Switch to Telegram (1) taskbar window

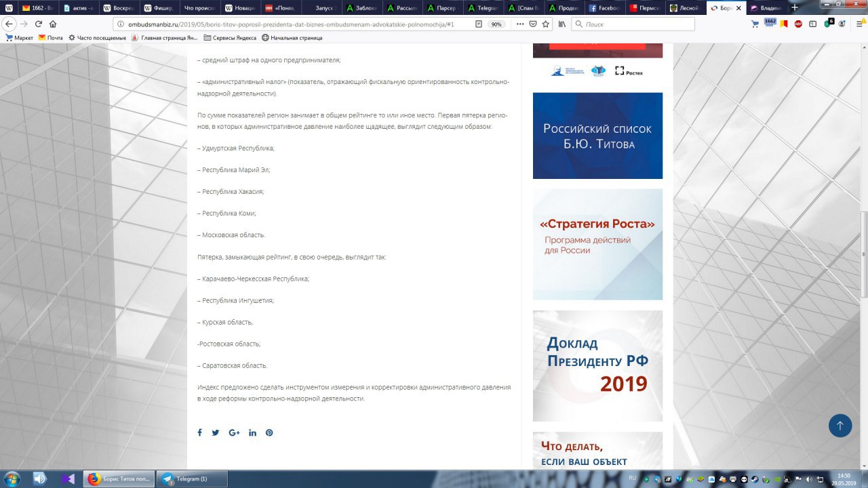click(x=193, y=479)
